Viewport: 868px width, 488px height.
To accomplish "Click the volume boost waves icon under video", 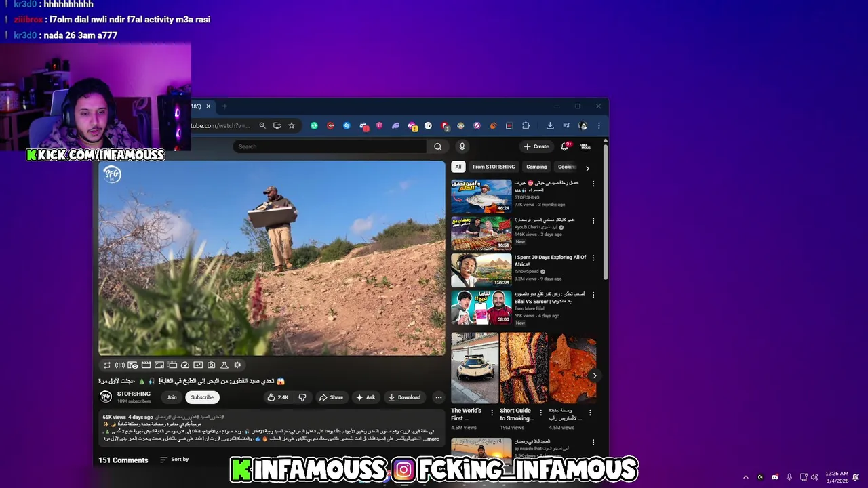I will (119, 365).
